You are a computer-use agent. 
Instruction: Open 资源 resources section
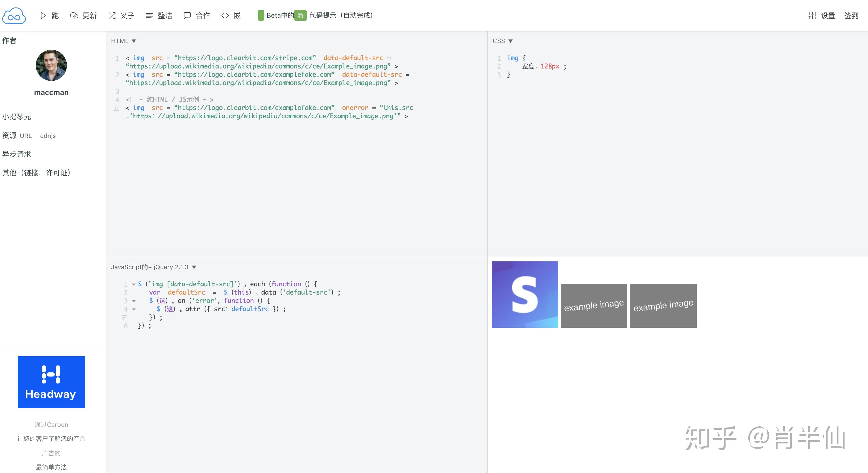pos(9,135)
